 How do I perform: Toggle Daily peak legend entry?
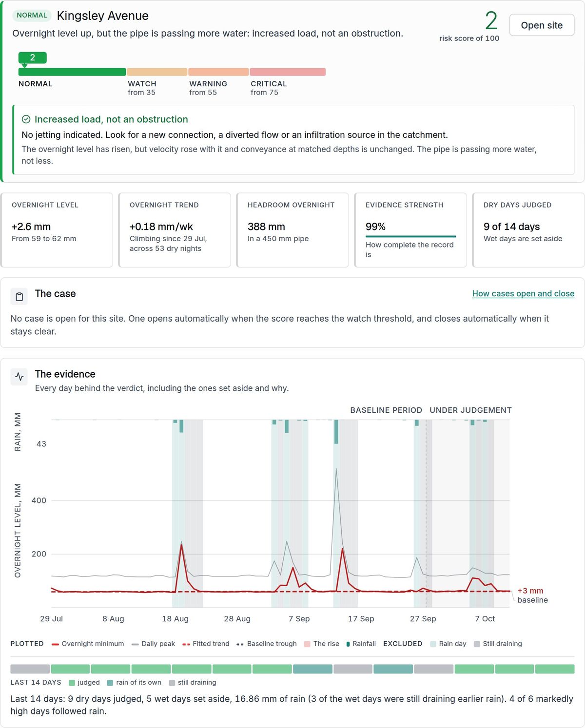[x=153, y=644]
